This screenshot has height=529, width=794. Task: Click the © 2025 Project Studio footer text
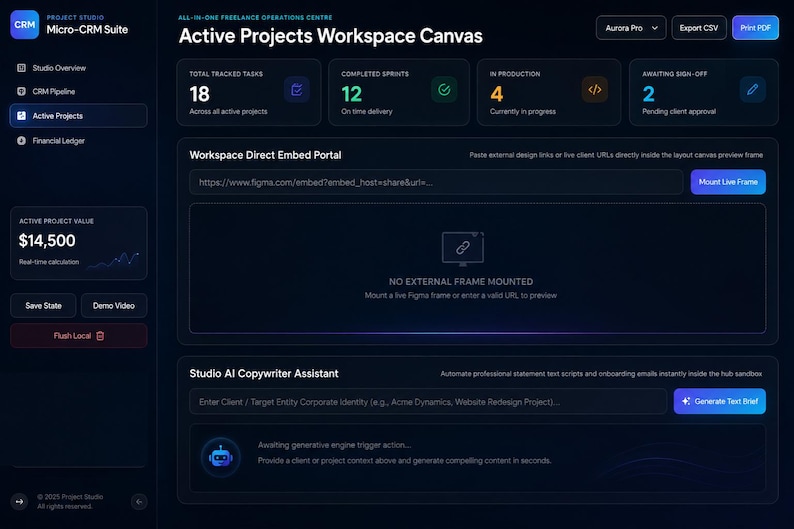[x=70, y=497]
